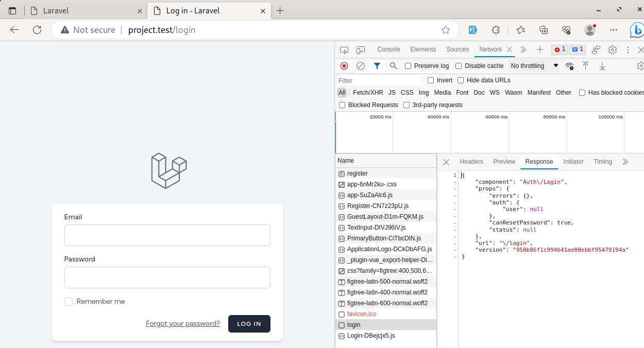Open DevTools settings gear icon
Viewport: 644px width, 348px height.
pyautogui.click(x=613, y=50)
